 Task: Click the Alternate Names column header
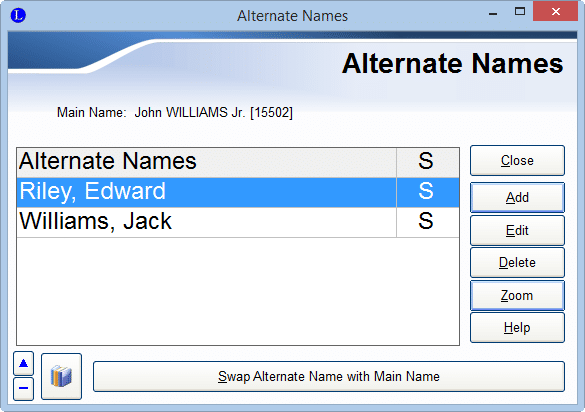coord(207,162)
